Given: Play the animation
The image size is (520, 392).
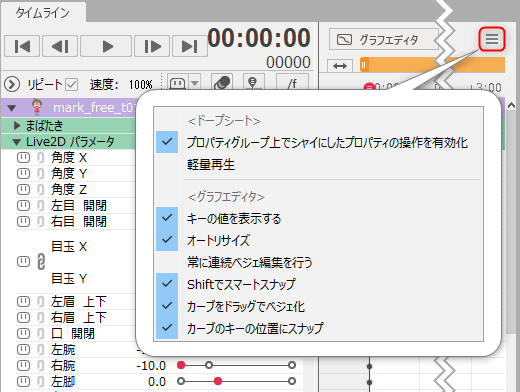Looking at the screenshot, I should pos(106,46).
